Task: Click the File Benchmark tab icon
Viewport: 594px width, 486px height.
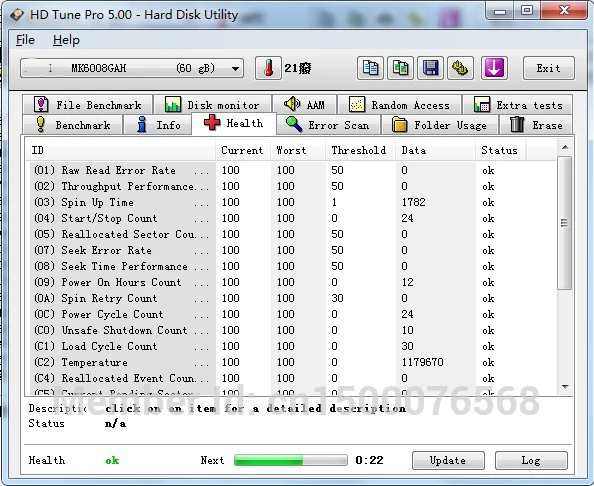Action: point(41,104)
